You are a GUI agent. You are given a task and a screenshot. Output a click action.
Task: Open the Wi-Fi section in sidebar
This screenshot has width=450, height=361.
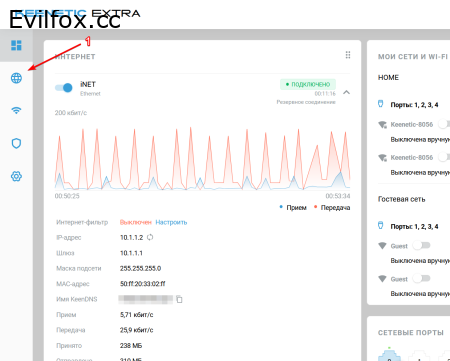coord(16,110)
